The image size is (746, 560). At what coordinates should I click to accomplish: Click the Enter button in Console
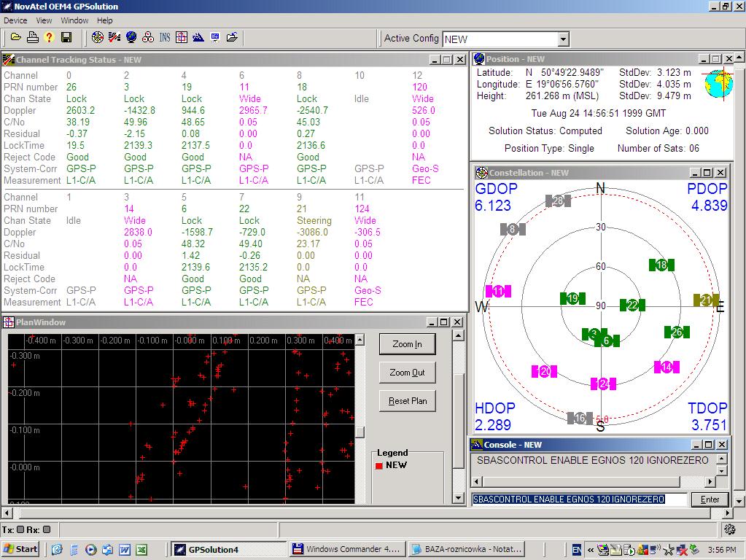click(710, 499)
